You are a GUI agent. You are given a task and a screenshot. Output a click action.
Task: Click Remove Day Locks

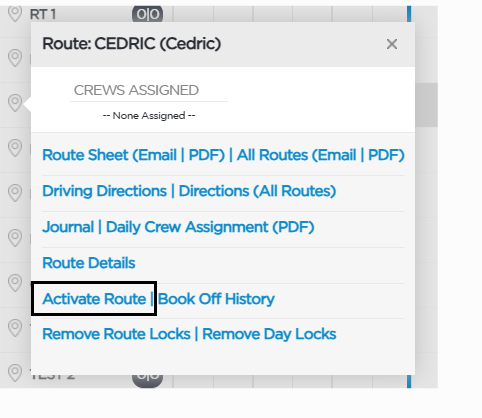pos(269,334)
